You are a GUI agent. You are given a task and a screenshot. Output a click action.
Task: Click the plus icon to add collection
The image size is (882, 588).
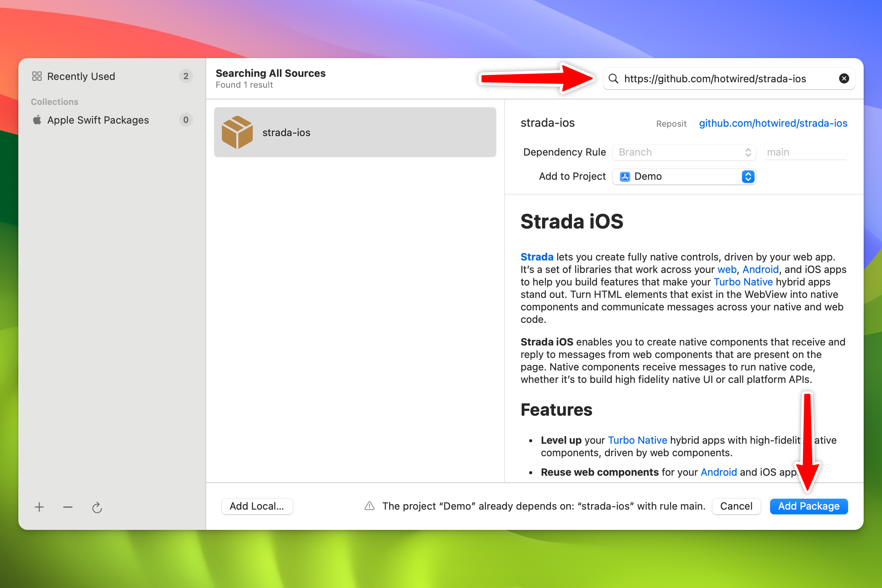click(39, 507)
